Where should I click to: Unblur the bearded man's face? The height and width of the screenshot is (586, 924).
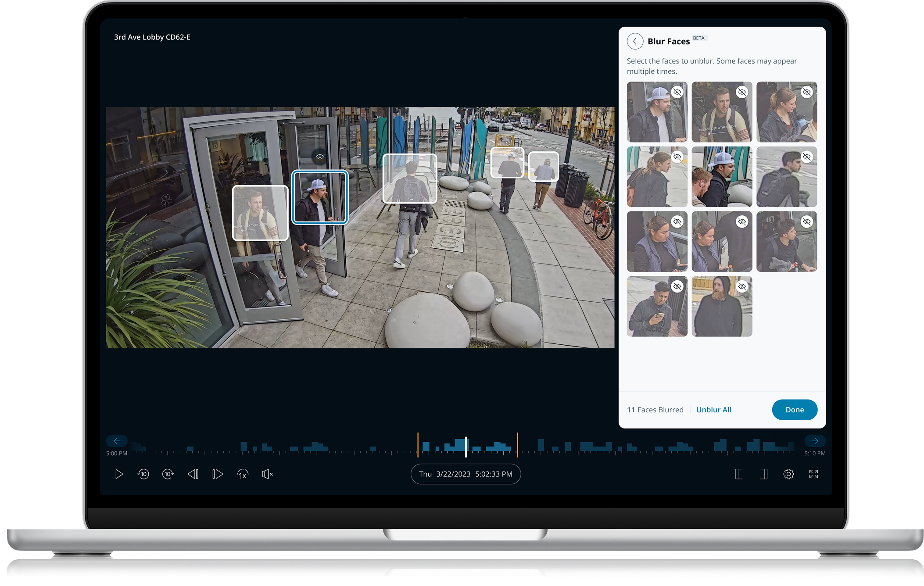tap(742, 286)
